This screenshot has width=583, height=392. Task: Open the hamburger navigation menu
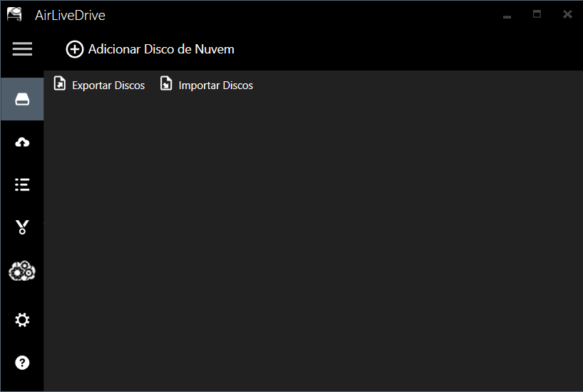pos(22,48)
